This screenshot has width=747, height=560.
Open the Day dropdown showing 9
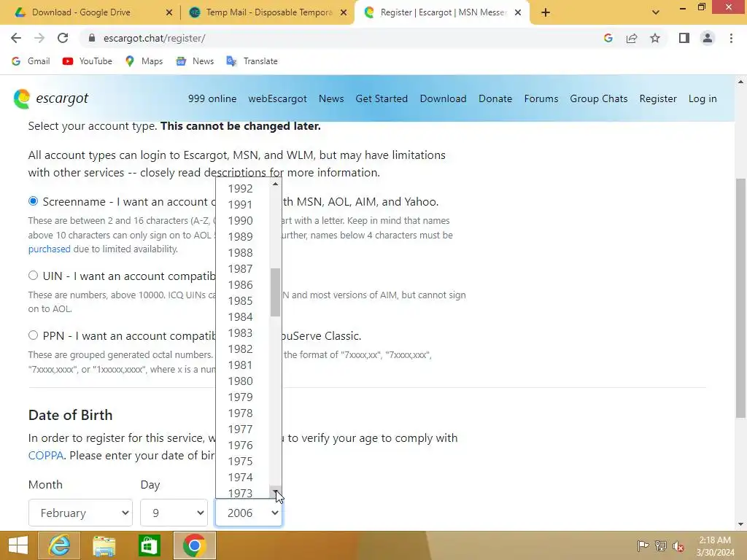[x=174, y=513]
